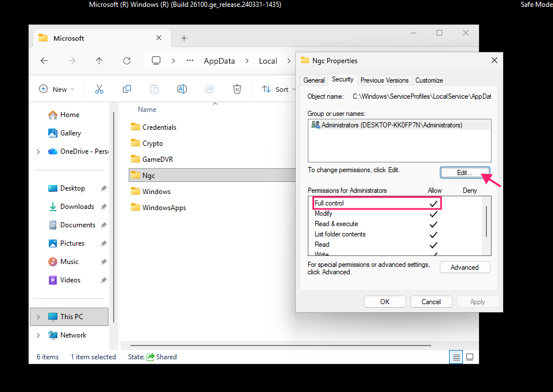The height and width of the screenshot is (392, 553).
Task: Open Music quick access folder
Action: (64, 262)
